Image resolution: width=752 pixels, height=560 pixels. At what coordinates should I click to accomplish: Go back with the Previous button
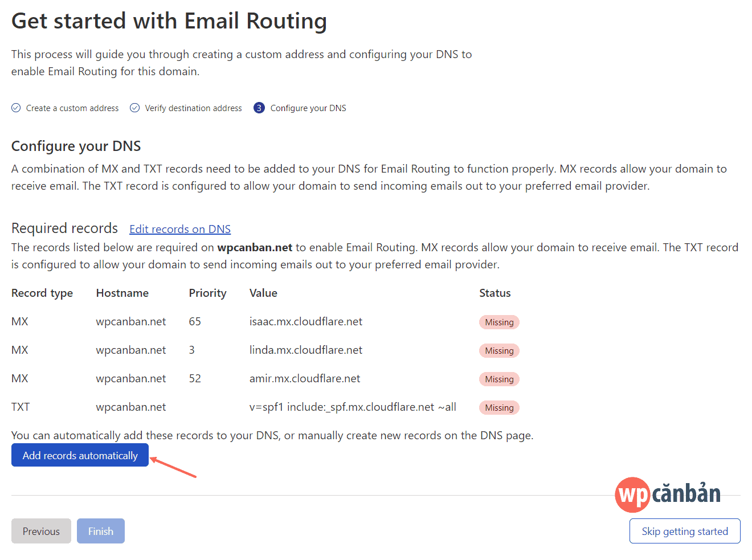[x=41, y=531]
